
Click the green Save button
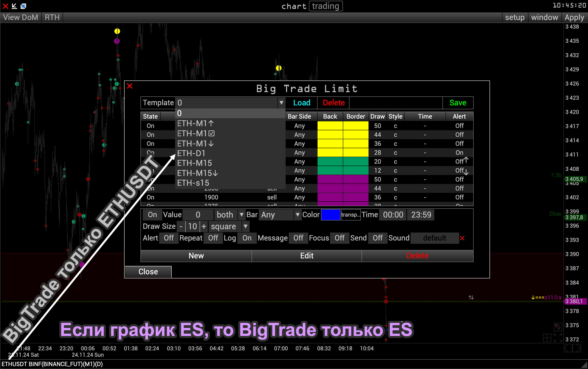coord(458,103)
